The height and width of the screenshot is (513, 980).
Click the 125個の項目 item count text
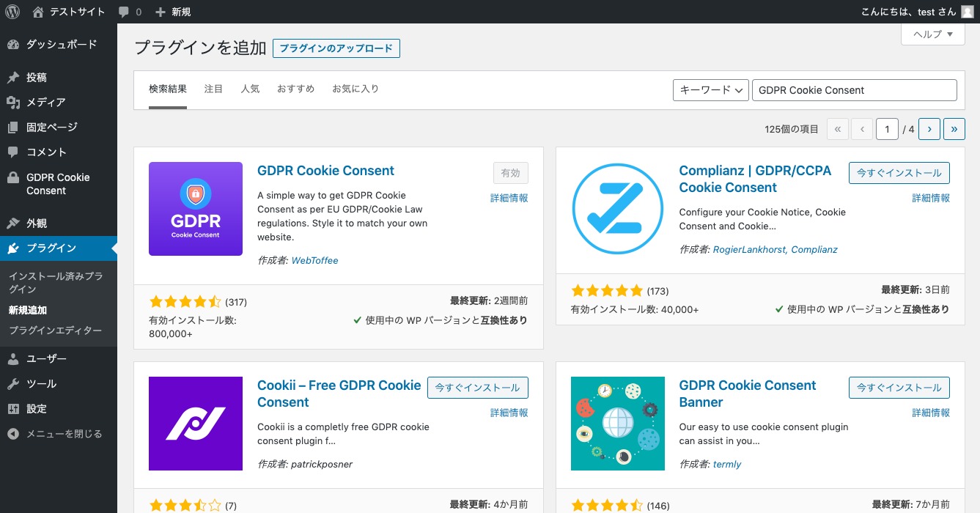[792, 129]
